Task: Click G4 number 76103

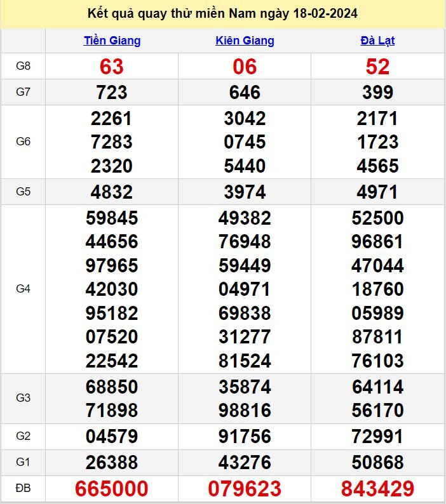Action: (x=377, y=361)
